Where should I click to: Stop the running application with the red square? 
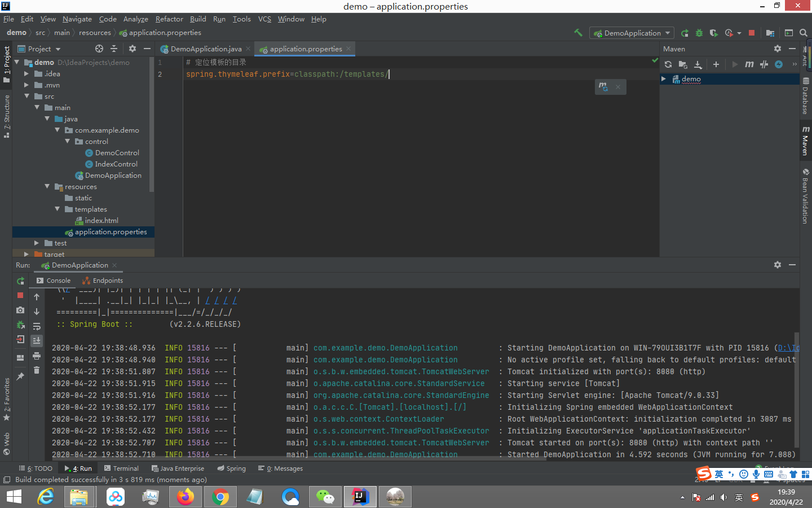[x=752, y=33]
